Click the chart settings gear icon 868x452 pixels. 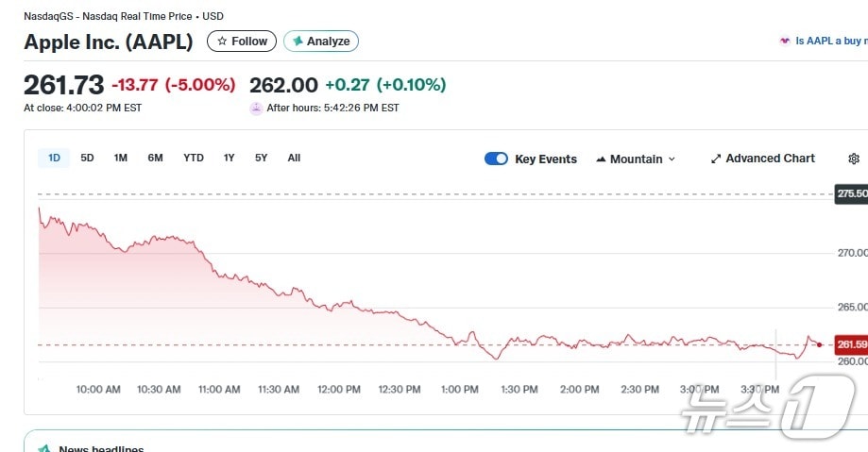[854, 159]
